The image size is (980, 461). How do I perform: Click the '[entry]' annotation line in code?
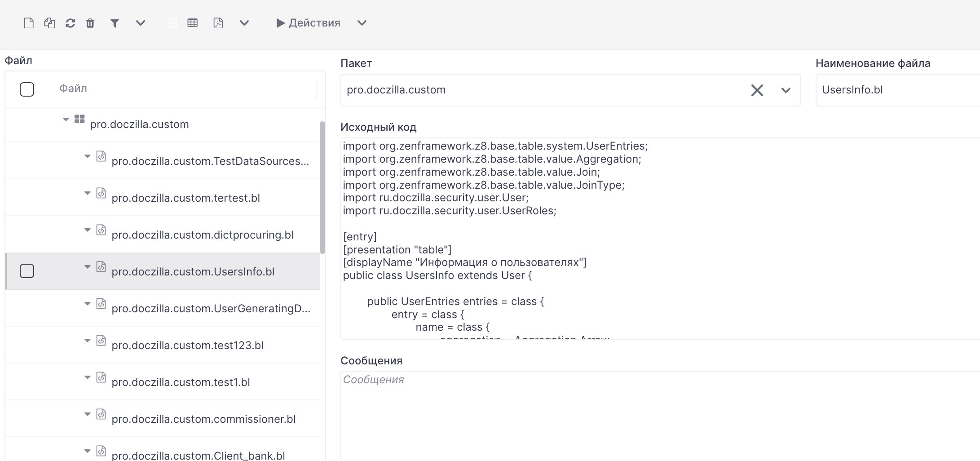click(360, 237)
